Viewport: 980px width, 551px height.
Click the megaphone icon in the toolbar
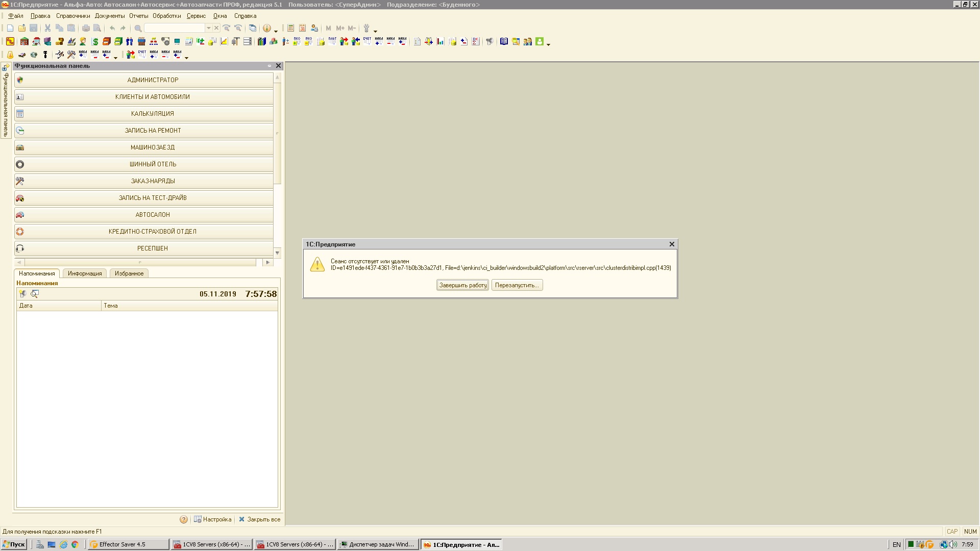tap(489, 41)
